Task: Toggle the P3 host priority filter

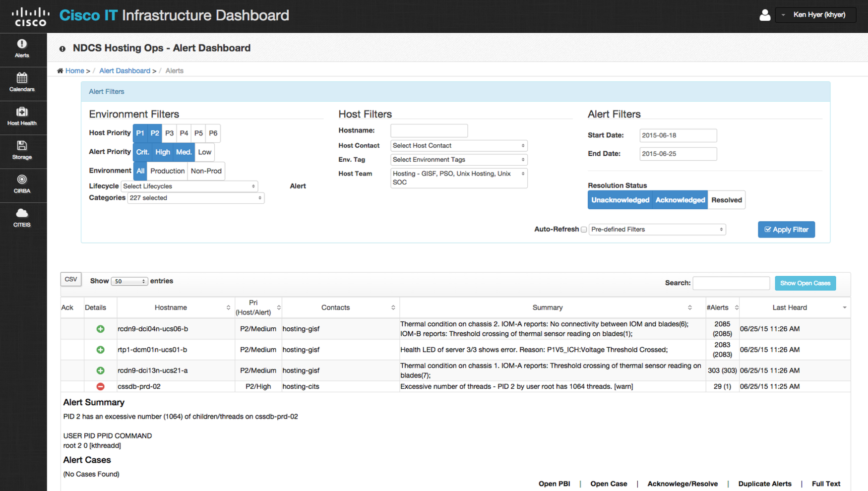Action: pyautogui.click(x=169, y=133)
